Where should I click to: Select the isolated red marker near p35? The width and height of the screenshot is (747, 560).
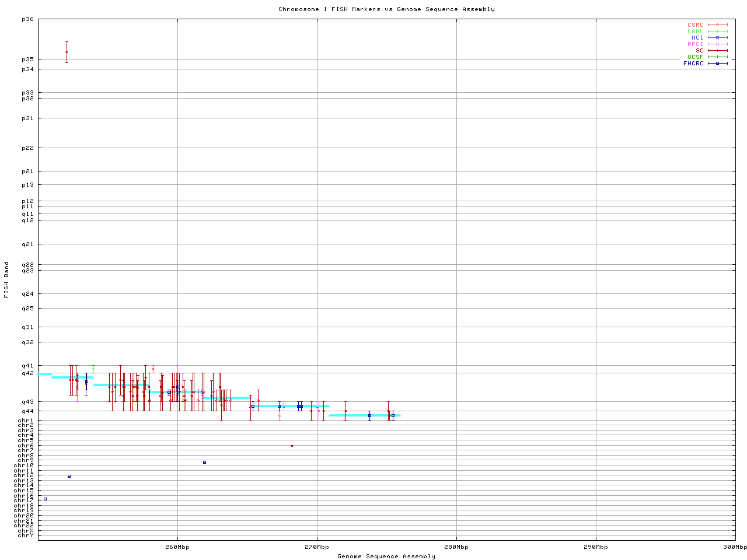point(67,52)
